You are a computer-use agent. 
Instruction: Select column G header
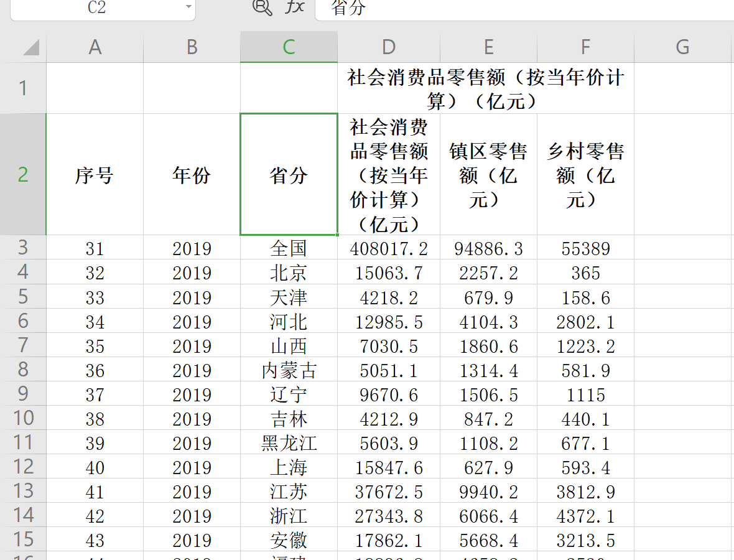(682, 47)
